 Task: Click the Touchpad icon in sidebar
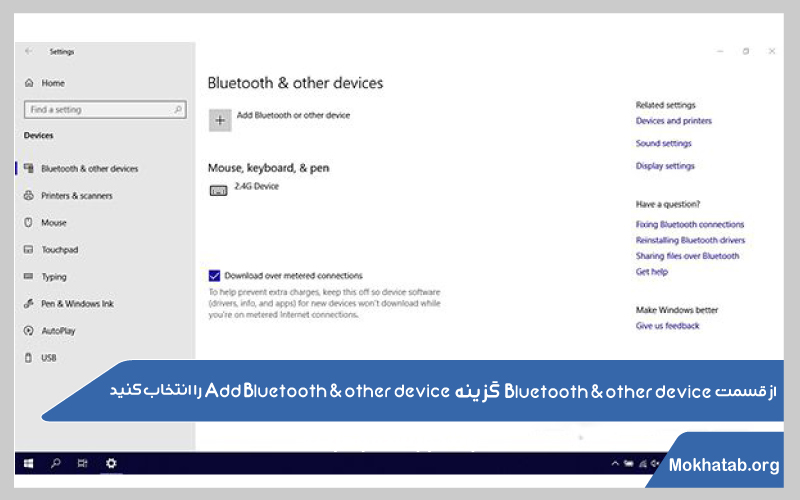click(x=29, y=249)
